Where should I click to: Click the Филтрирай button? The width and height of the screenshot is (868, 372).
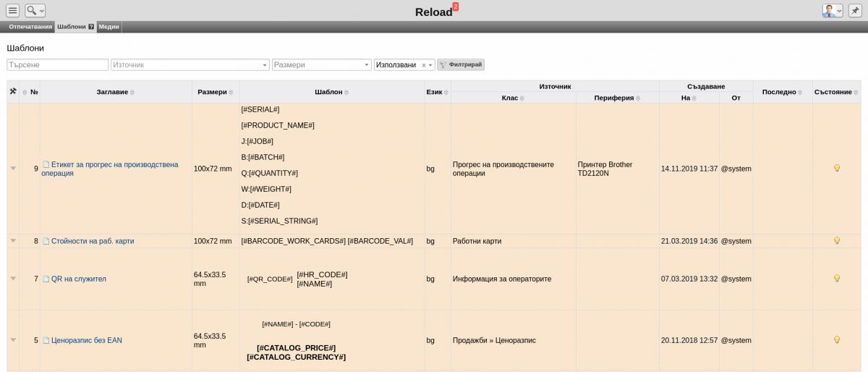point(461,64)
